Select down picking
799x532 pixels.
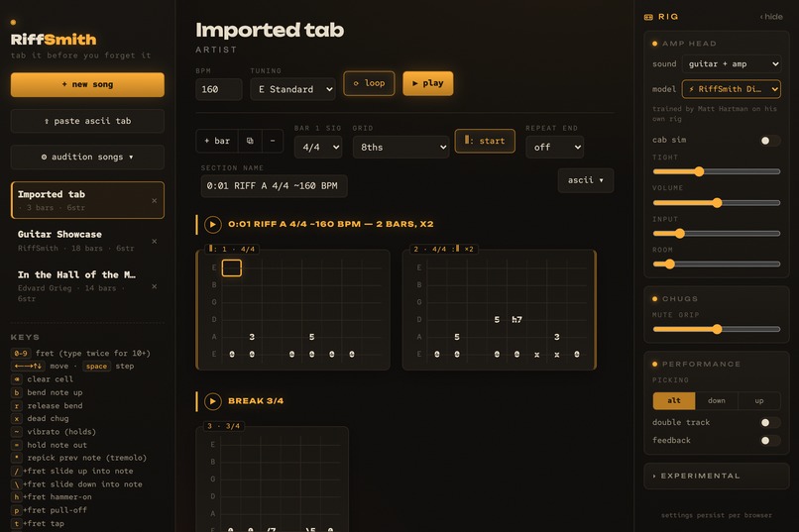click(x=717, y=400)
